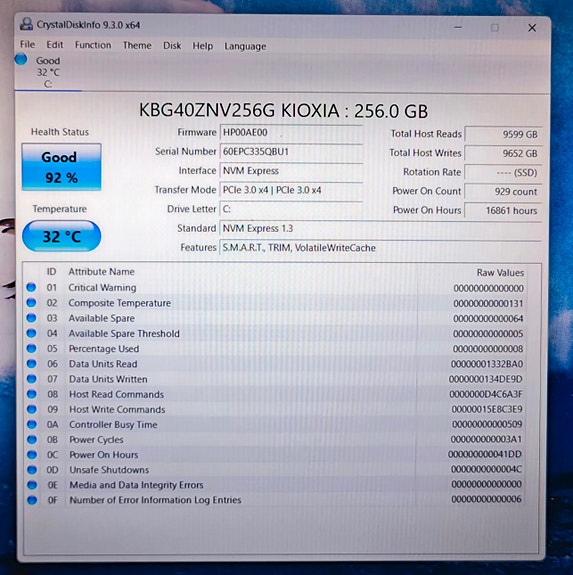Image resolution: width=573 pixels, height=575 pixels.
Task: Click the Total Host Writes value box
Action: pos(503,153)
